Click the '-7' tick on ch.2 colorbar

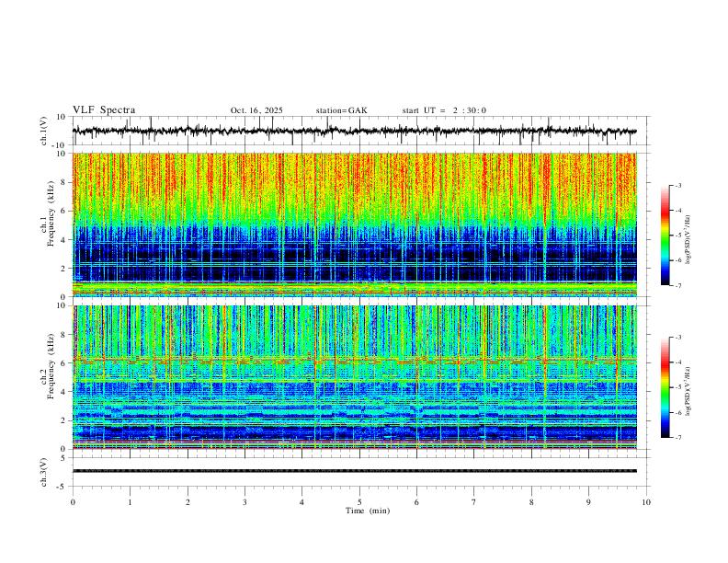(x=677, y=437)
